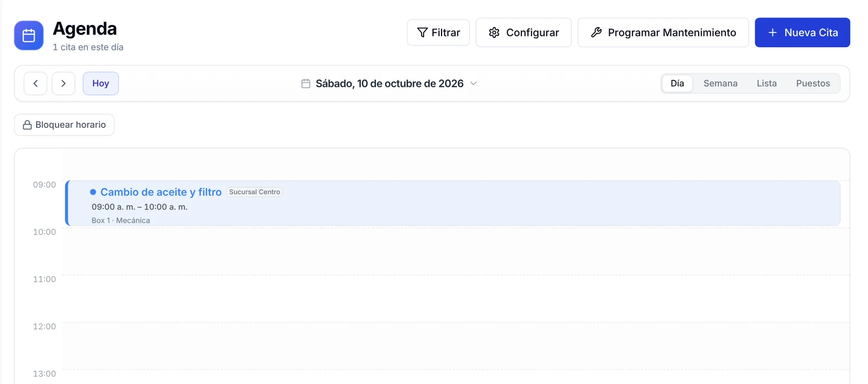The width and height of the screenshot is (868, 384).
Task: Click the blue status dot of the appointment
Action: (93, 192)
